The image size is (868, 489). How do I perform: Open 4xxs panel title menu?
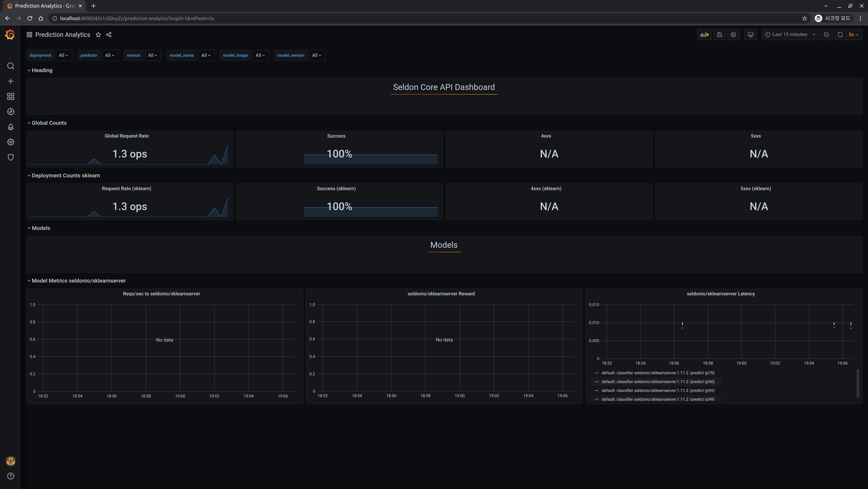pos(546,136)
